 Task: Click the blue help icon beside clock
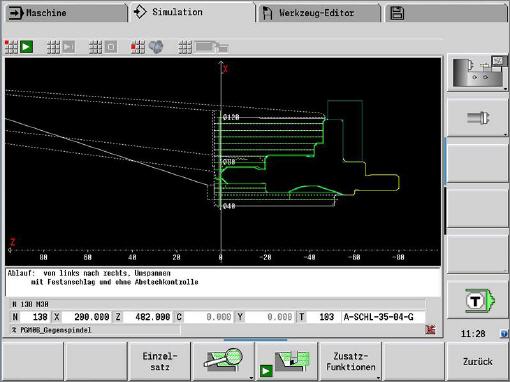pyautogui.click(x=504, y=333)
